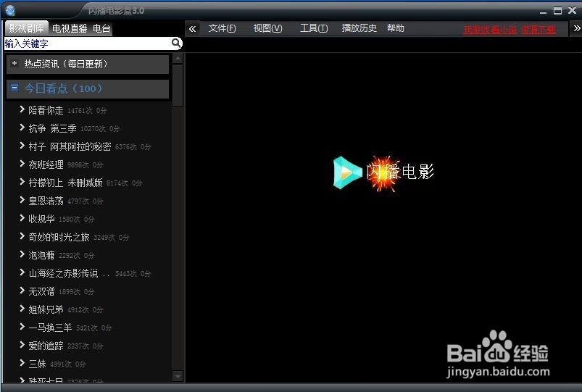Select the title 皇恩浩荡
This screenshot has height=392, width=582.
click(46, 201)
